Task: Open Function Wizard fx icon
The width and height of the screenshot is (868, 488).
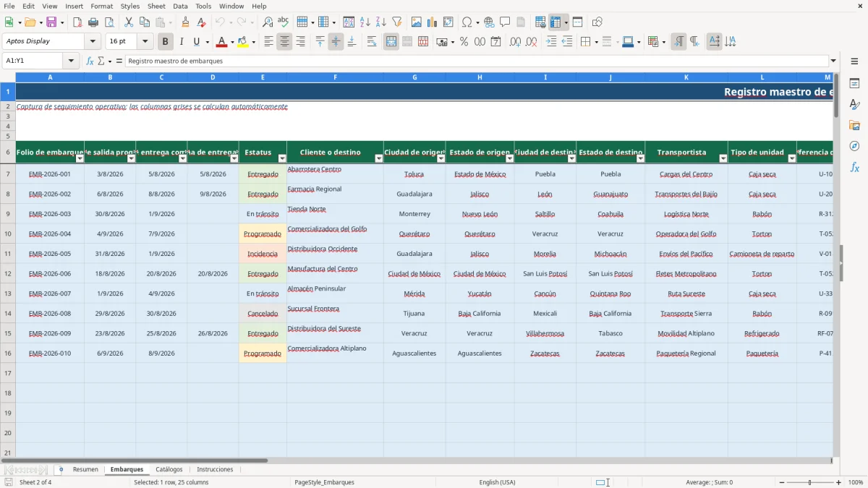Action: pos(90,61)
